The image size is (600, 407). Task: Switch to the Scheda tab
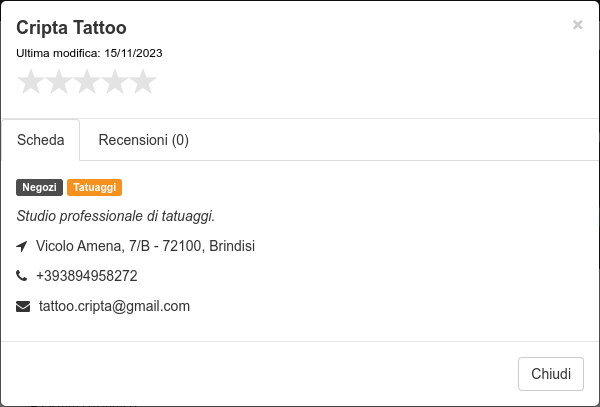coord(41,140)
